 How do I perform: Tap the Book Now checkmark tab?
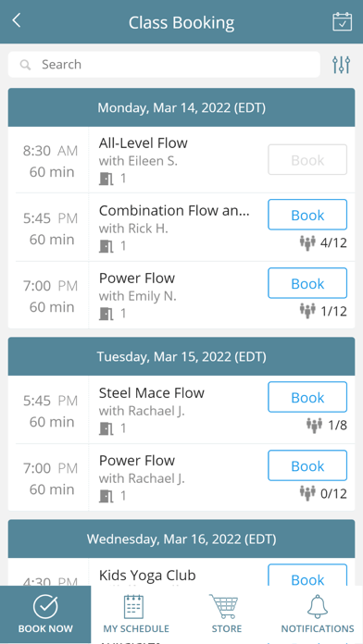45,614
